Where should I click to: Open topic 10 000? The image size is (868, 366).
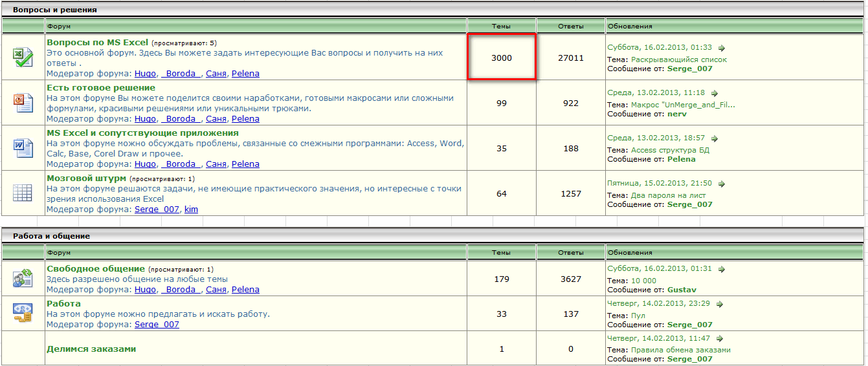[643, 281]
